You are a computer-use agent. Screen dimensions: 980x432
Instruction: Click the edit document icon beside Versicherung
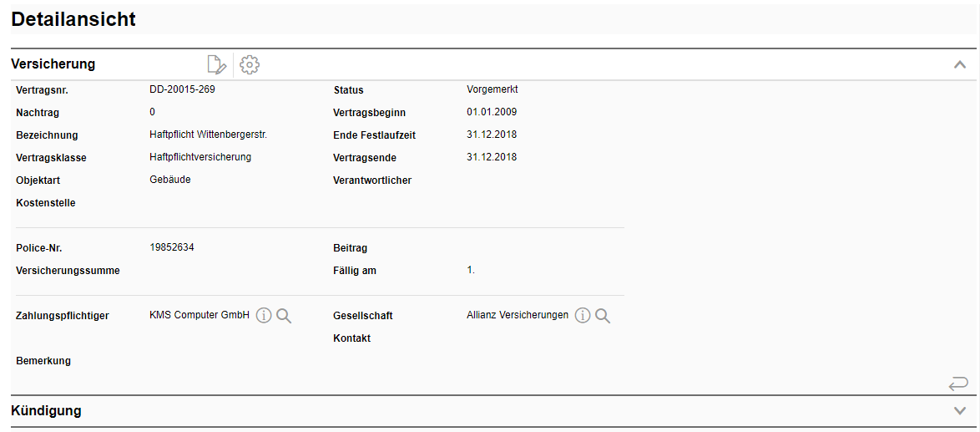[216, 64]
